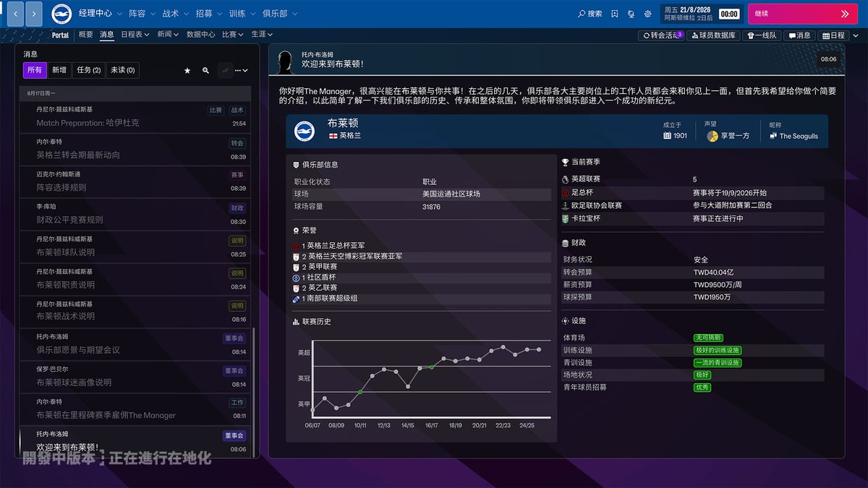Viewport: 868px width, 488px height.
Task: Open the more options ellipsis dropdown in 消息 panel
Action: pos(241,70)
